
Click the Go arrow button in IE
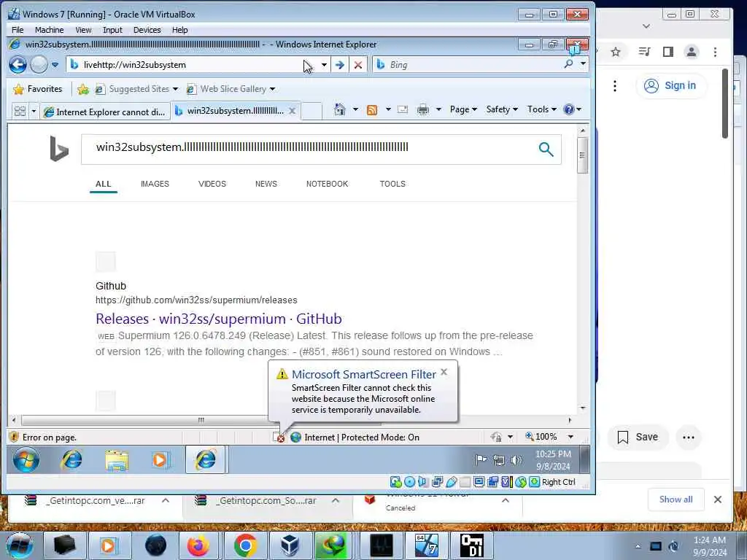340,65
